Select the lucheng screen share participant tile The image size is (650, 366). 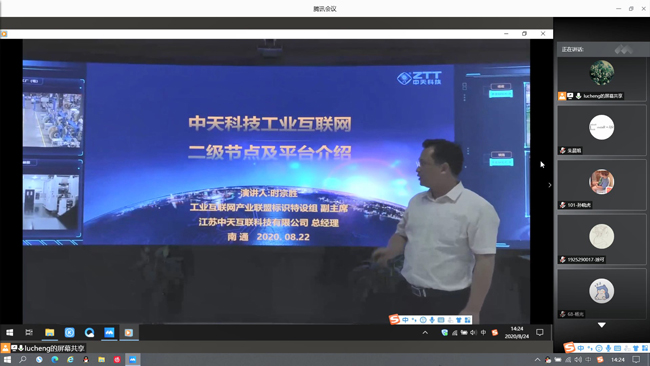click(x=601, y=79)
